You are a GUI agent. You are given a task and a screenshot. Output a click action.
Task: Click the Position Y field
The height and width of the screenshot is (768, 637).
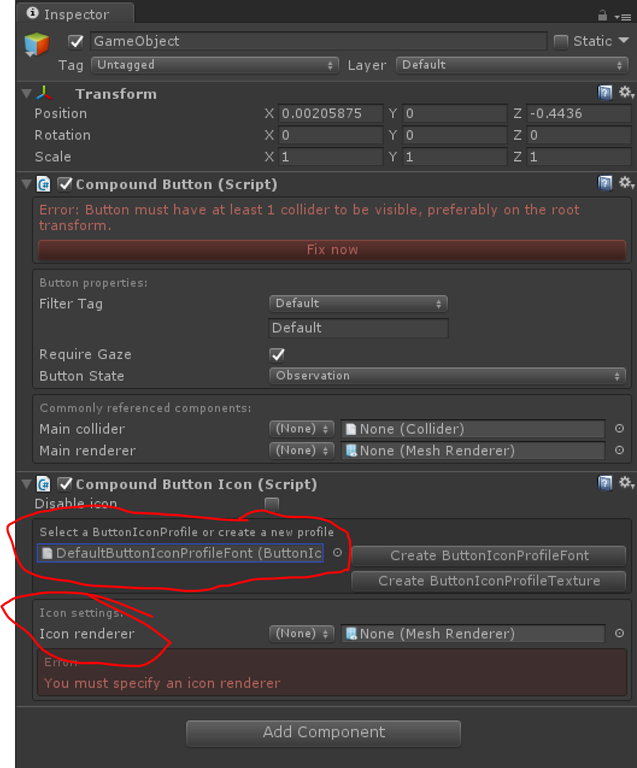pyautogui.click(x=455, y=114)
